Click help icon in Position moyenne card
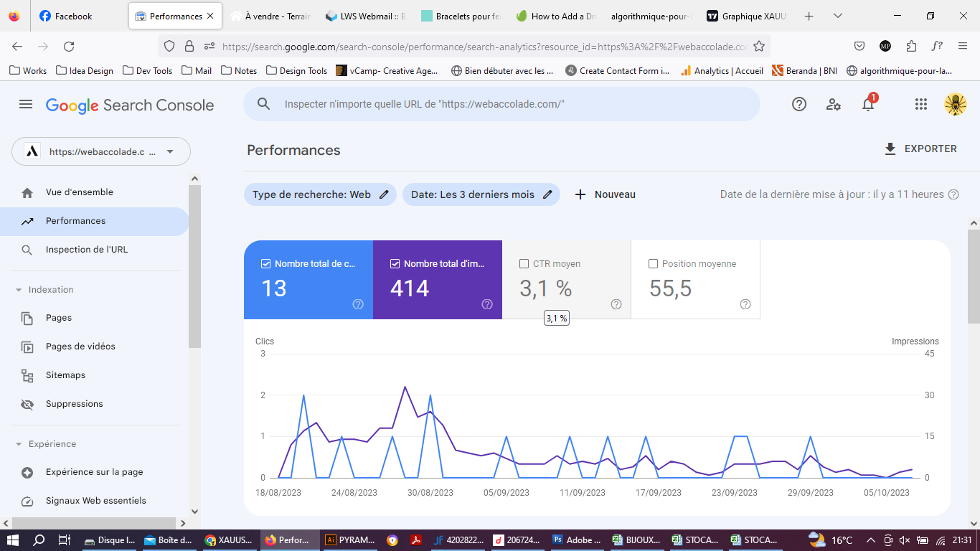This screenshot has height=551, width=980. click(745, 304)
